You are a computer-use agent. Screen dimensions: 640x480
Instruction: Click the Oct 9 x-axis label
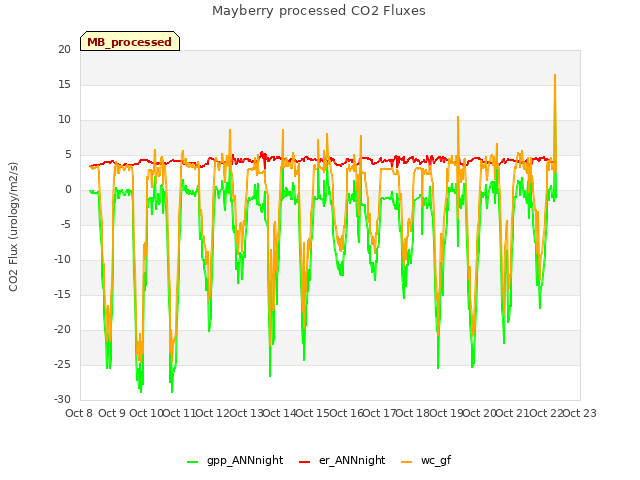point(112,413)
